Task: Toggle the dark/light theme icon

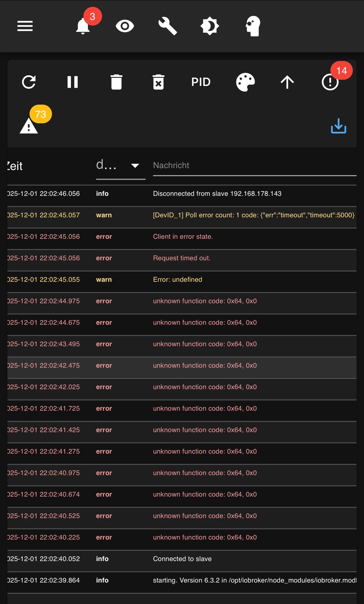Action: pos(210,26)
